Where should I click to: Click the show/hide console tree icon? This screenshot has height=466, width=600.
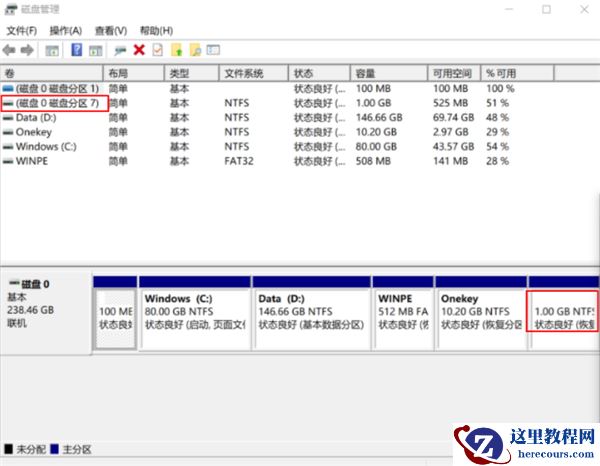(52, 51)
